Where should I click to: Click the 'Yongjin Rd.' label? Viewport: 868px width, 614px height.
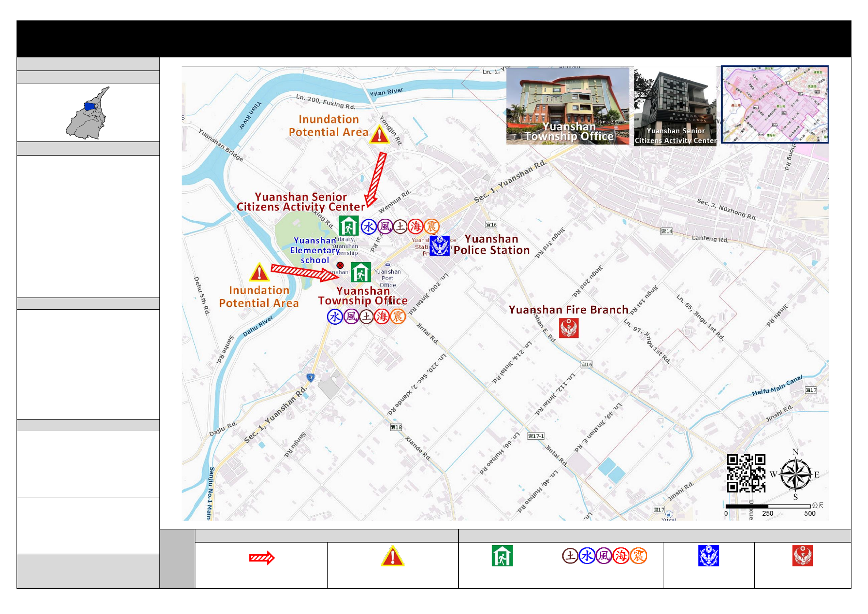point(391,130)
